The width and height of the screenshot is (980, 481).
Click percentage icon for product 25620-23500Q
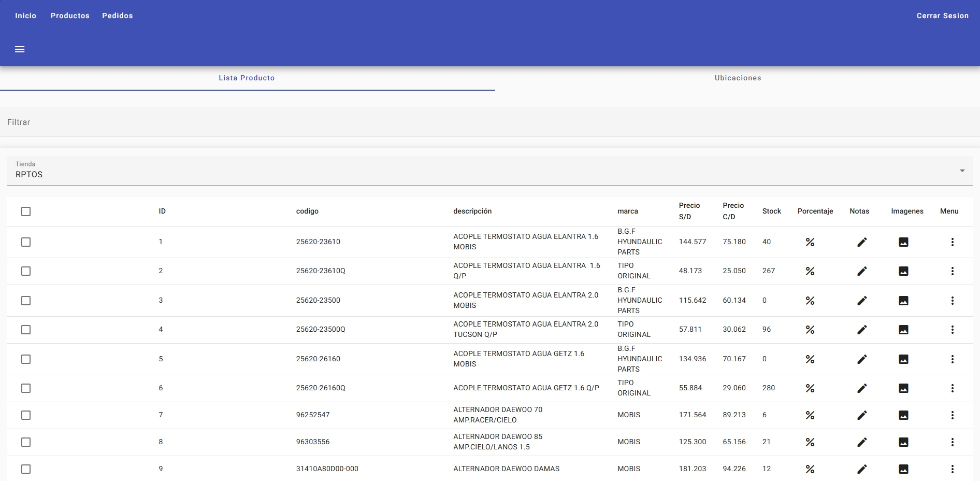click(810, 330)
